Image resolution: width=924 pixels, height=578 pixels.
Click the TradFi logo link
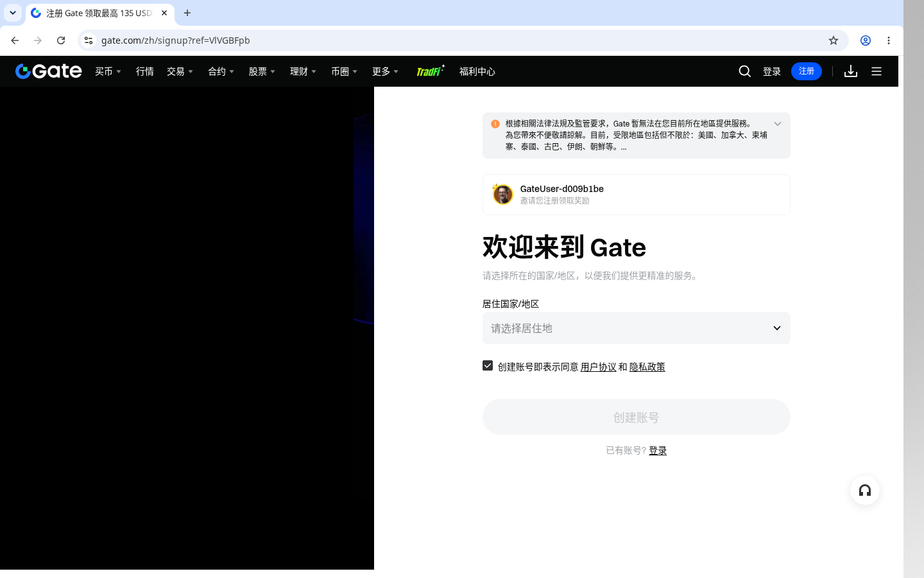[430, 71]
